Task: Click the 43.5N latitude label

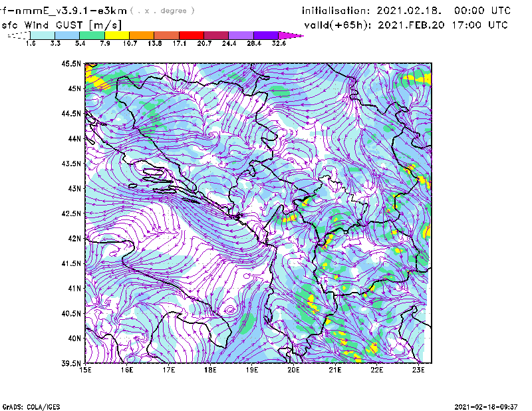Action: coord(71,163)
